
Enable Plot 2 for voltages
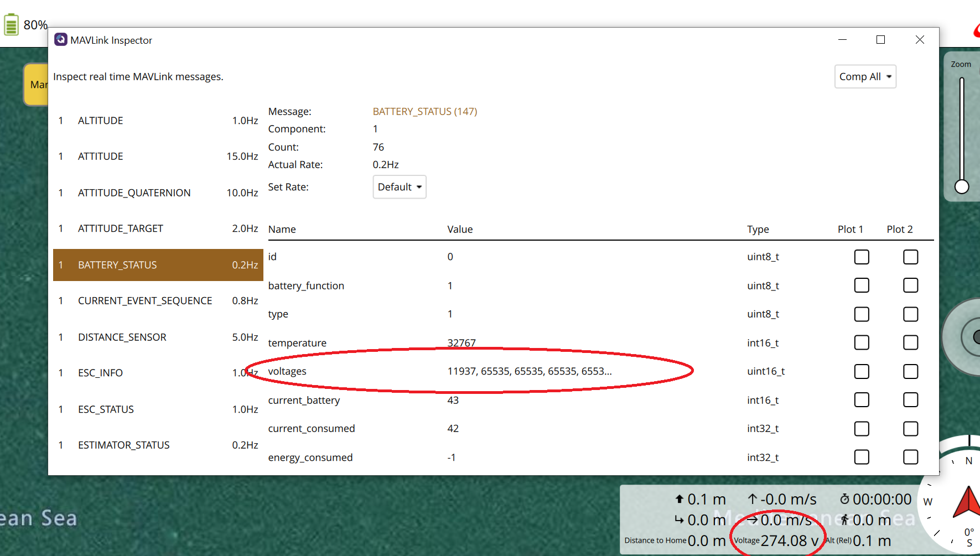tap(910, 371)
